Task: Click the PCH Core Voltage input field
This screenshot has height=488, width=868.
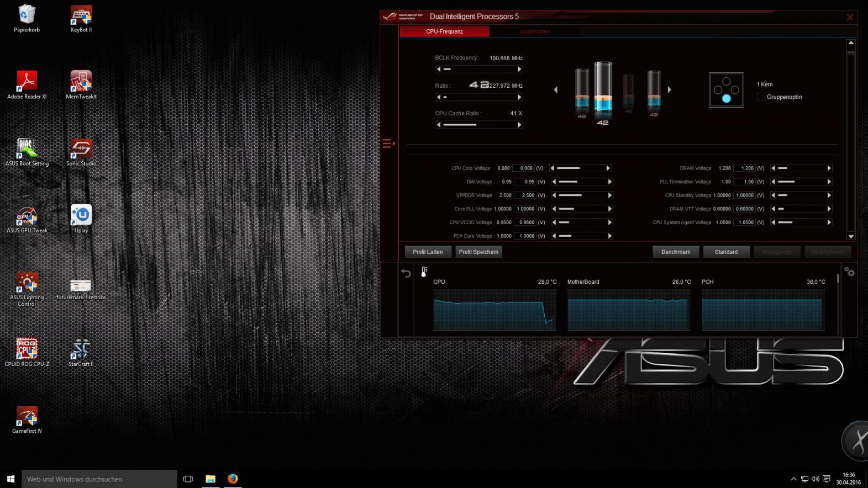Action: click(x=525, y=236)
